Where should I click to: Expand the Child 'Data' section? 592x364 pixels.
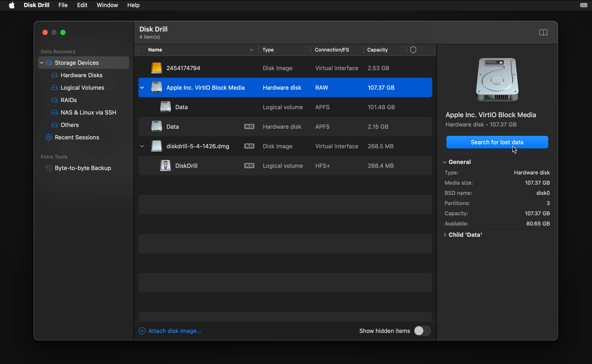point(445,234)
